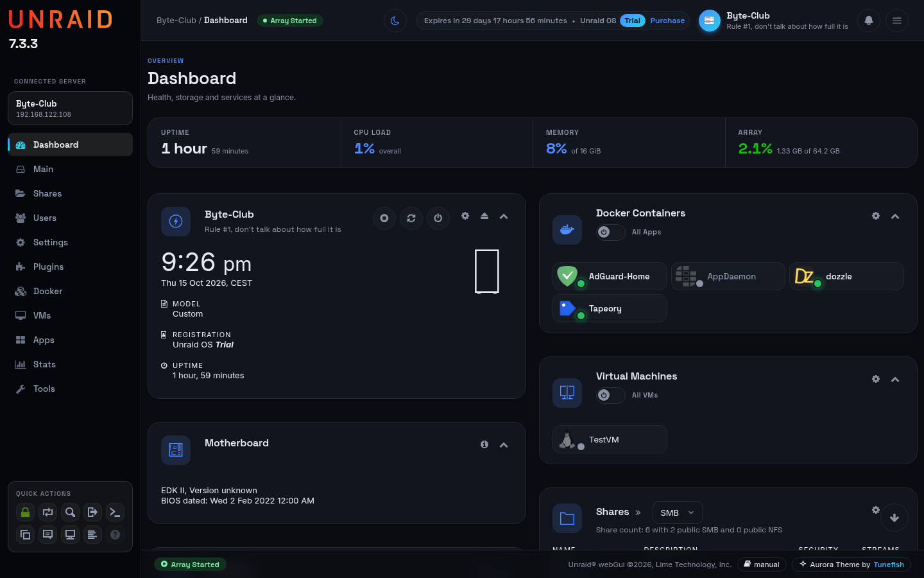Click the TestVM virtual machine tile
Image resolution: width=924 pixels, height=578 pixels.
(x=610, y=439)
